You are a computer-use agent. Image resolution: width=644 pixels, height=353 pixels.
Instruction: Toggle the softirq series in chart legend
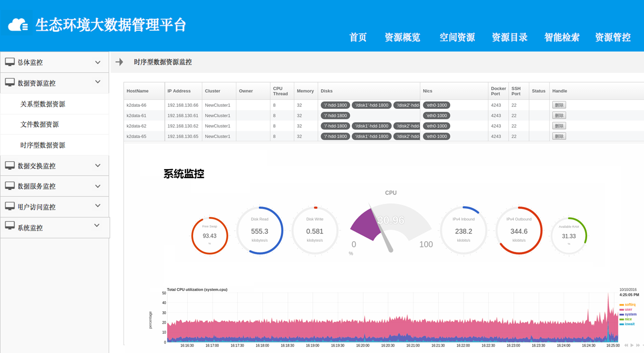point(629,305)
